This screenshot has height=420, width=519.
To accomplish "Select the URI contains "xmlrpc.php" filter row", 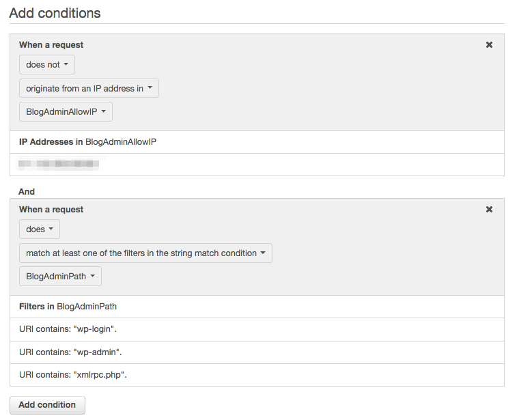I will click(257, 375).
